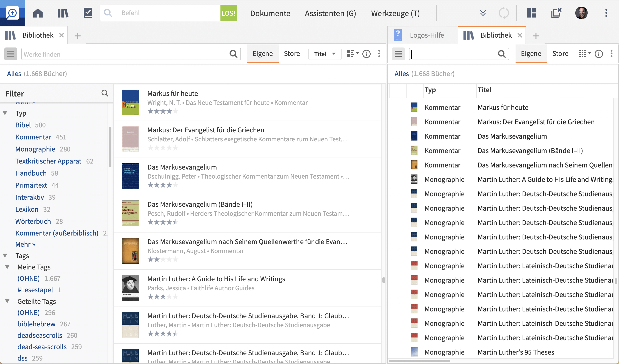
Task: Close the right Bibliothek tab
Action: [520, 35]
